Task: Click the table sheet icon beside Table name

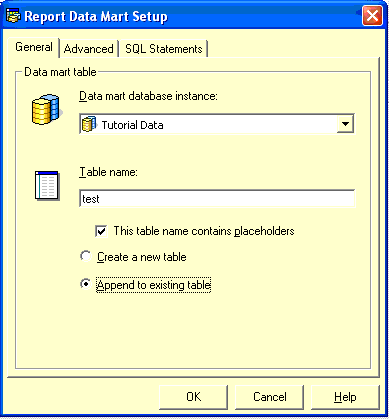Action: point(47,186)
